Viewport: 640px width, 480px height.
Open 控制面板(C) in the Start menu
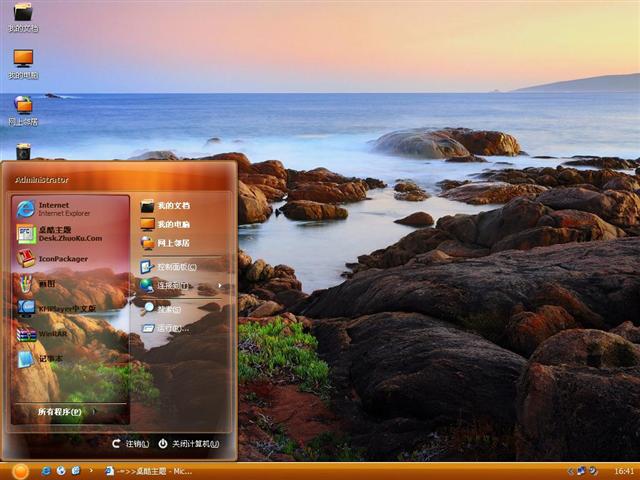[x=175, y=267]
